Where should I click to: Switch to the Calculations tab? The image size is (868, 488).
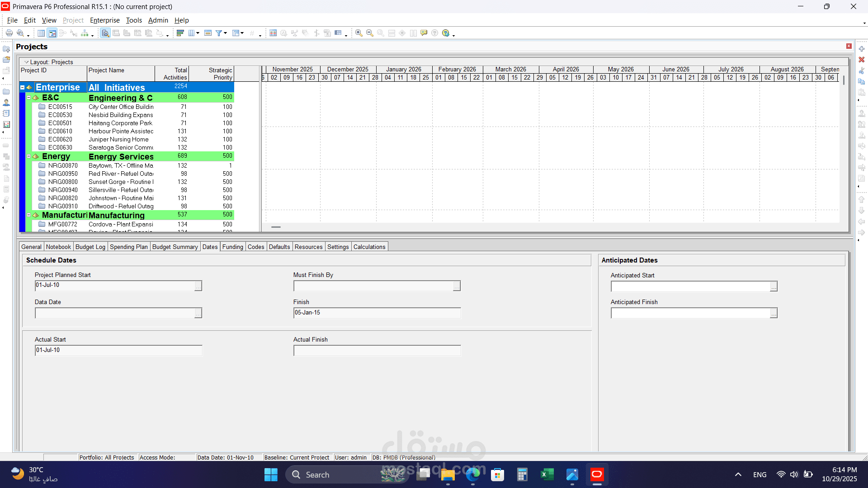[x=369, y=247]
